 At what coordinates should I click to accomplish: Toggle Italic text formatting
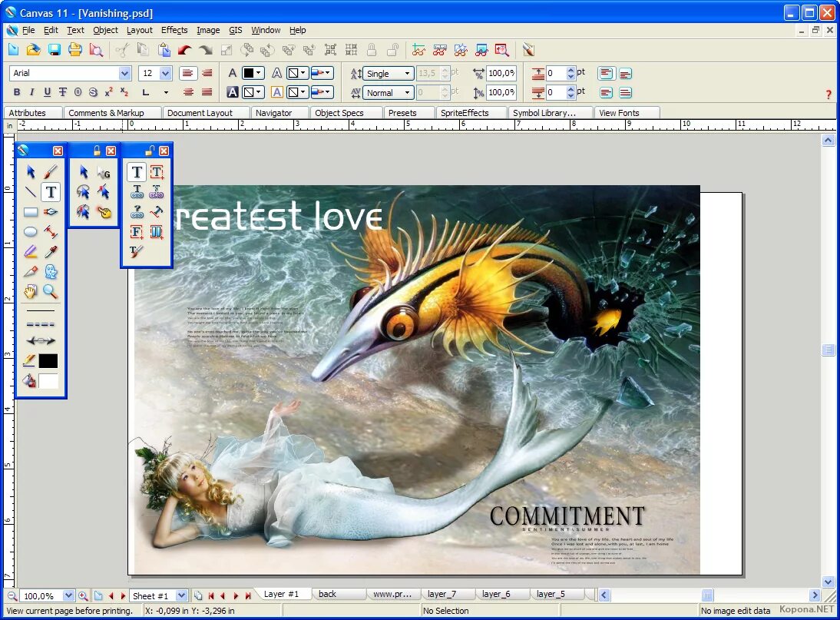(32, 92)
